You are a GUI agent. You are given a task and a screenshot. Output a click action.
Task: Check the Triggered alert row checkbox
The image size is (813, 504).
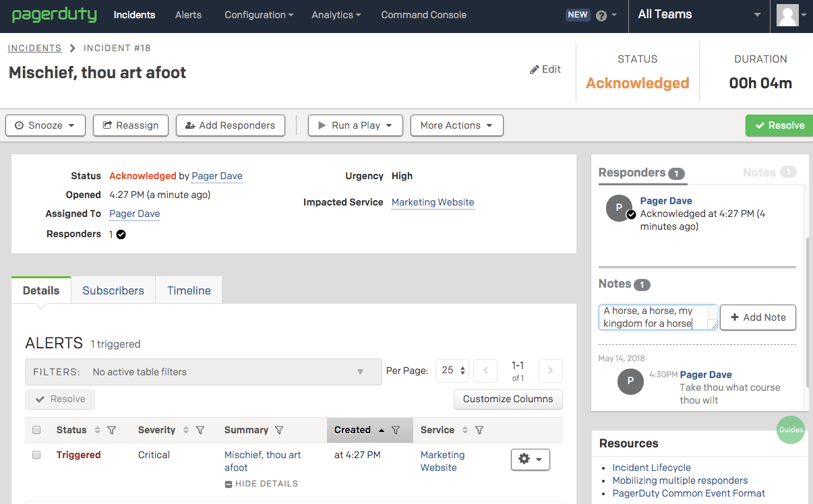pyautogui.click(x=37, y=455)
